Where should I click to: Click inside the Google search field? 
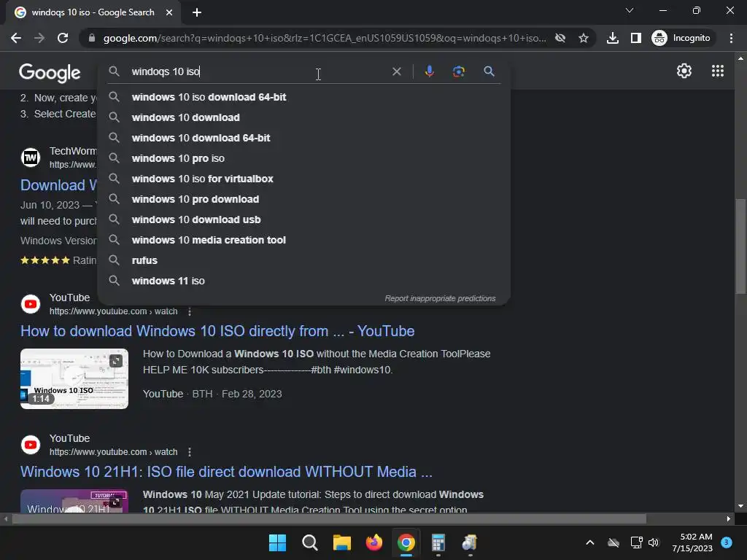[258, 71]
